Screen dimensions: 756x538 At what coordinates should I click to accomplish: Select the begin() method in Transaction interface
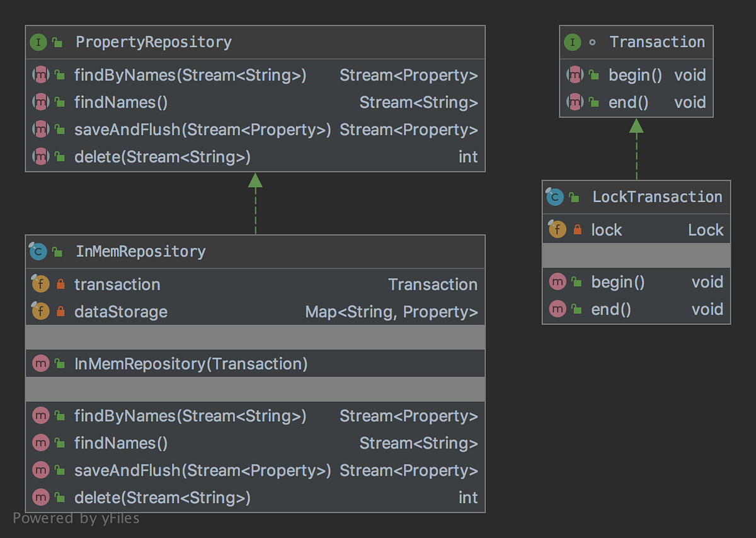pyautogui.click(x=636, y=75)
